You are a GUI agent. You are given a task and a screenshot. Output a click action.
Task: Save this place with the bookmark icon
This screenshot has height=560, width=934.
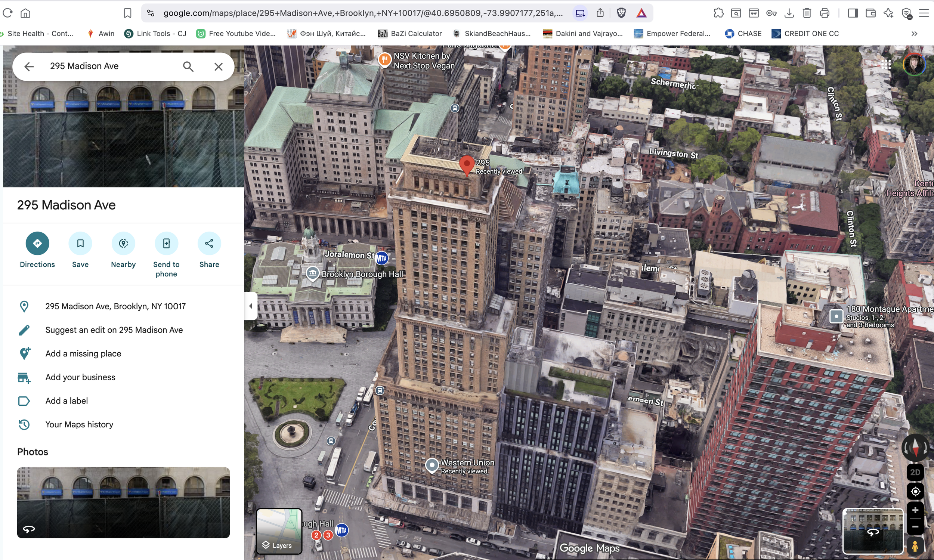click(x=80, y=243)
